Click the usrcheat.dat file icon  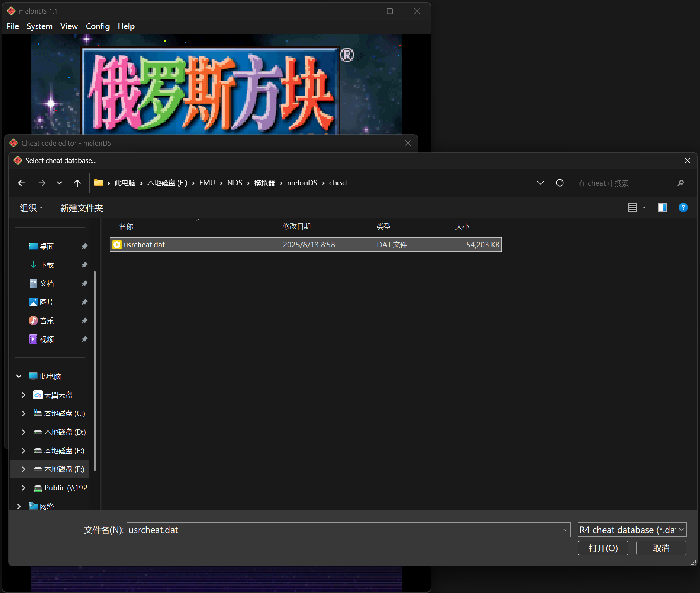click(117, 244)
